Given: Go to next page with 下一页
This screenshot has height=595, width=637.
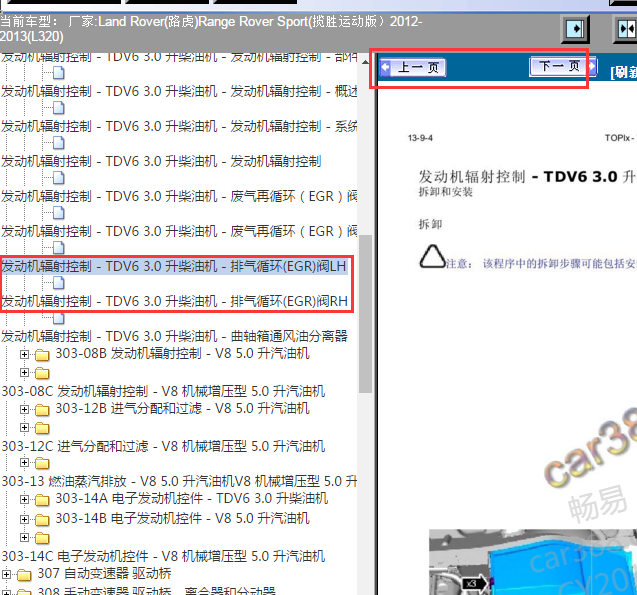Looking at the screenshot, I should pyautogui.click(x=563, y=66).
